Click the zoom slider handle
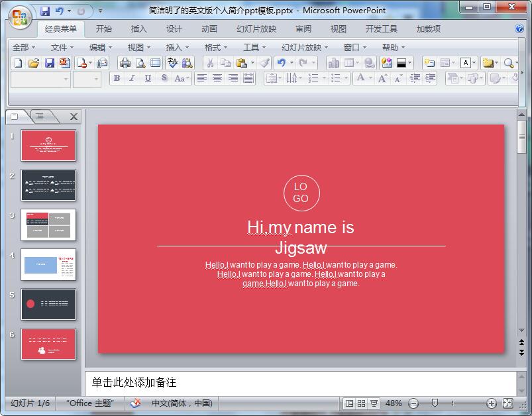The height and width of the screenshot is (416, 532). 435,403
